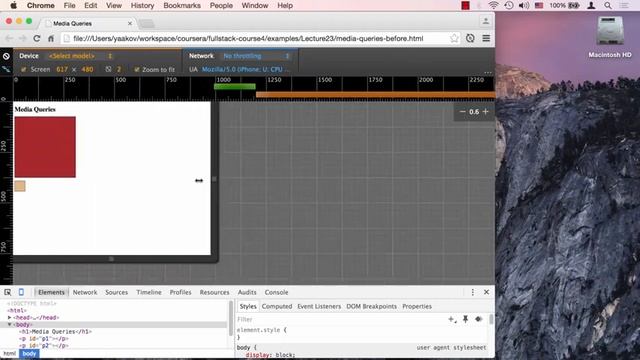Switch to Resources DevTools tab
The image size is (640, 360).
214,292
